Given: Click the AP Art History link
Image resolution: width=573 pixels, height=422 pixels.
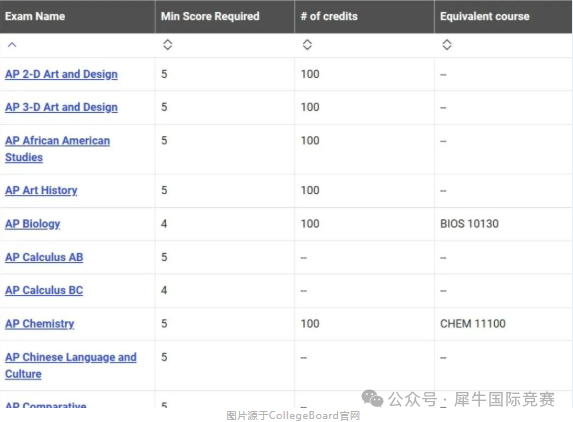Looking at the screenshot, I should [41, 190].
